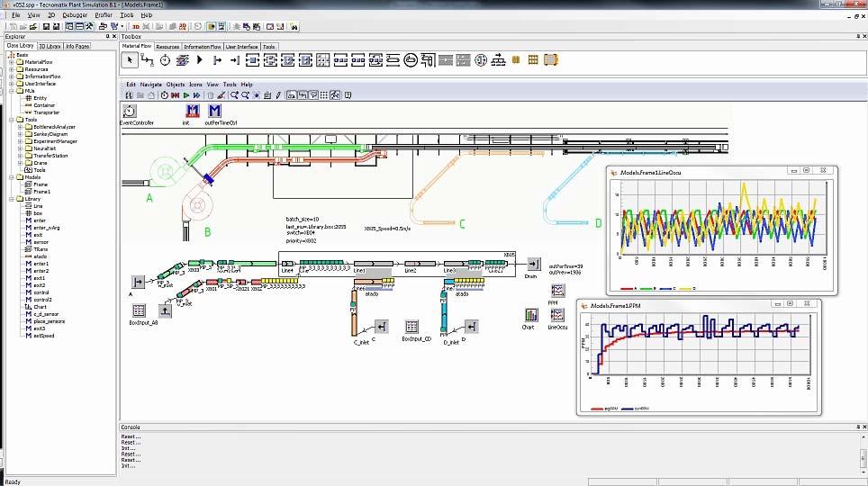868x486 pixels.
Task: Click the green Start simulation button
Action: tap(186, 95)
